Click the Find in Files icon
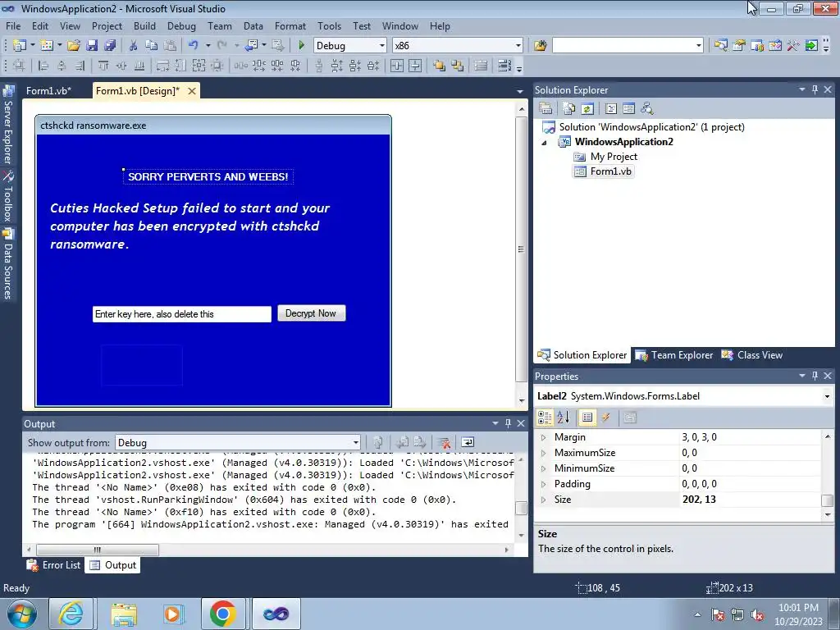 540,46
